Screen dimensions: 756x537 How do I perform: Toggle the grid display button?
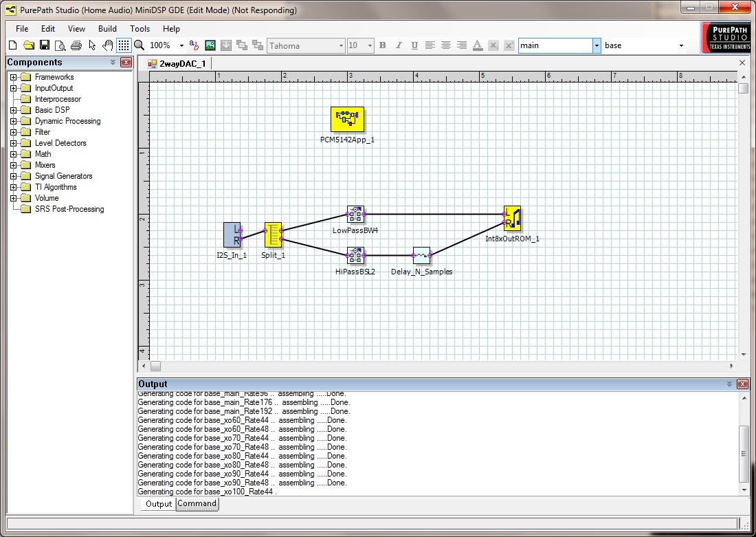124,45
